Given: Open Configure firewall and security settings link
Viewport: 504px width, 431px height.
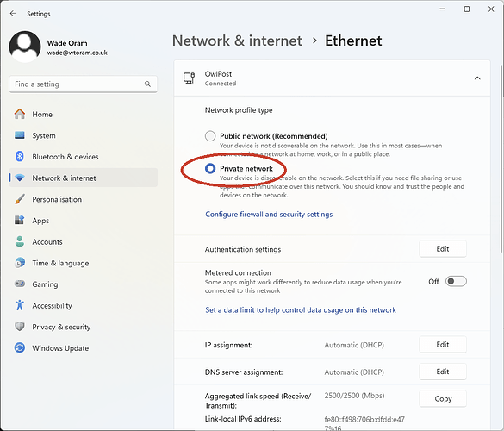Looking at the screenshot, I should 269,215.
